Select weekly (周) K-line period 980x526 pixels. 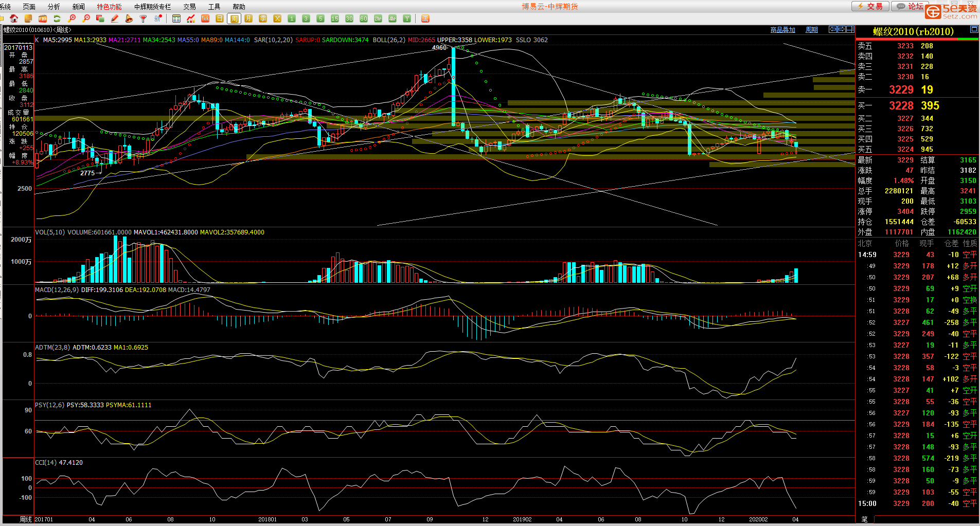pyautogui.click(x=234, y=19)
